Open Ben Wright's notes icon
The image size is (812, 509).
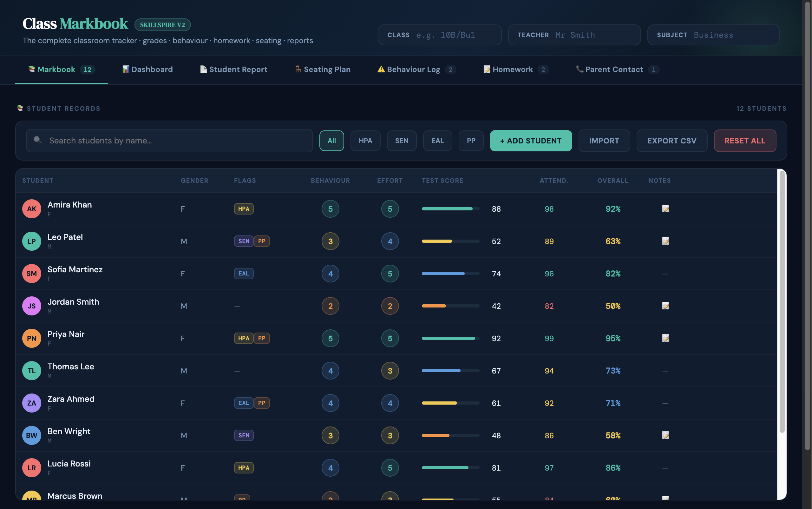665,435
